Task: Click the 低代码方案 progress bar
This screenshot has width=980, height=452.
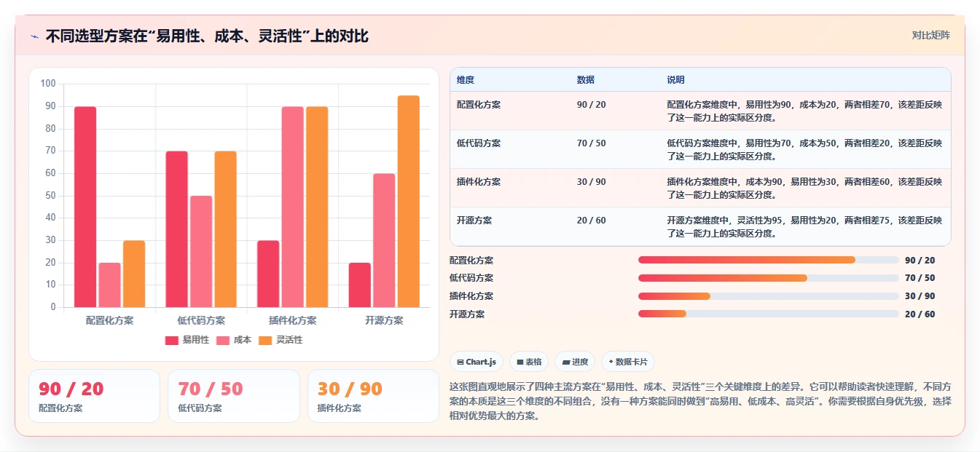Action: click(x=768, y=278)
